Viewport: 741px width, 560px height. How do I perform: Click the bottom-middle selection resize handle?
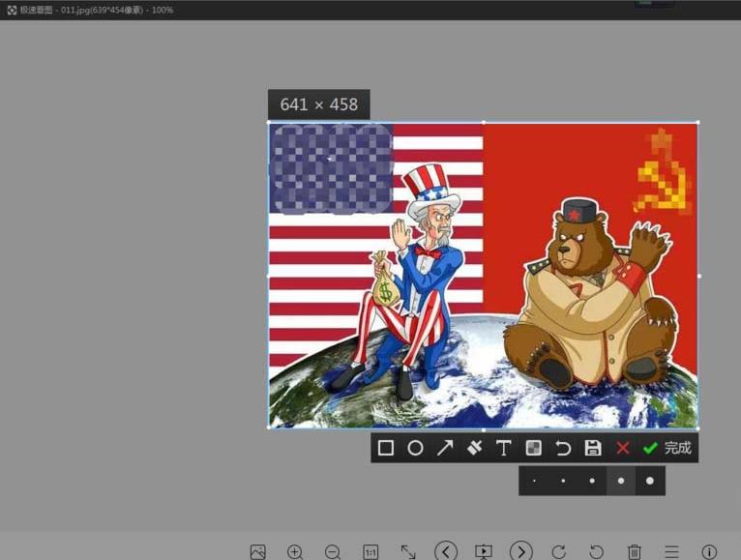pyautogui.click(x=483, y=429)
